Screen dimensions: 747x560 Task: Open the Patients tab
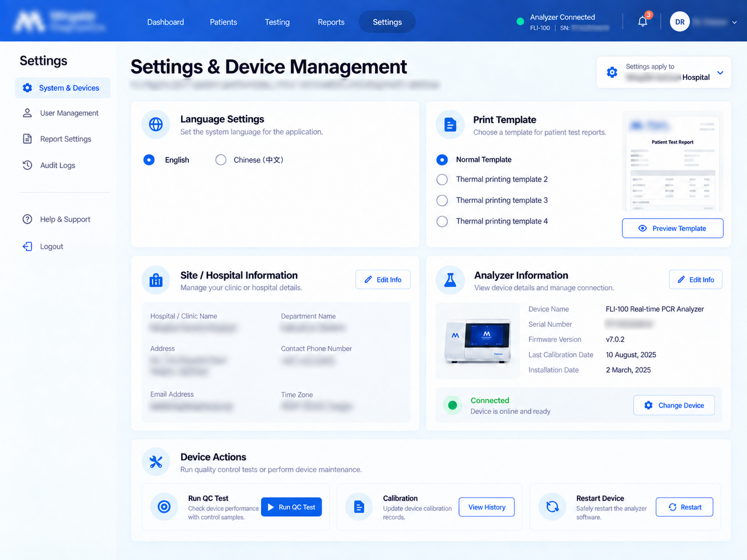click(x=223, y=22)
